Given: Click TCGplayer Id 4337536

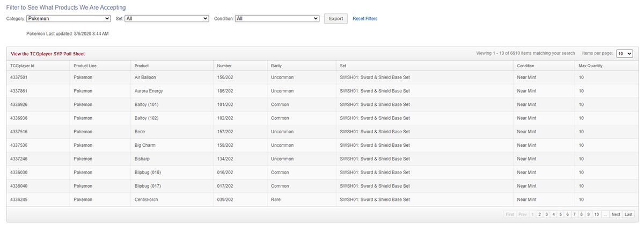Looking at the screenshot, I should click(x=19, y=145).
